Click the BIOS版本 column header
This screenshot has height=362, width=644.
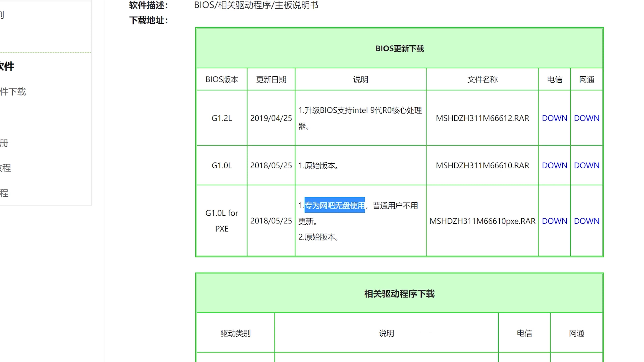pos(222,79)
